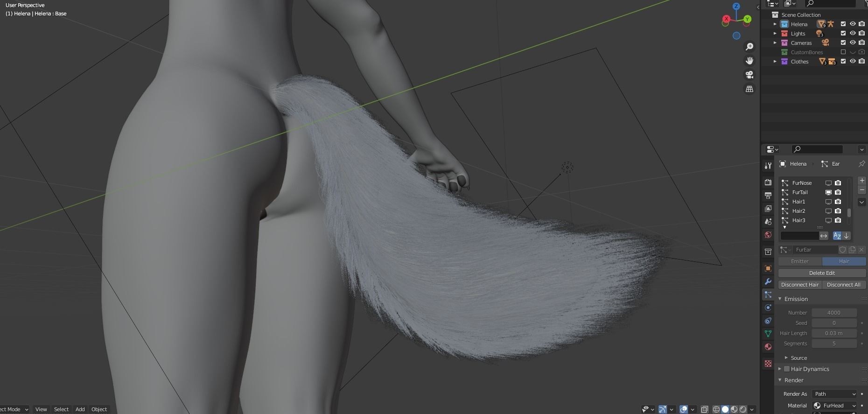Viewport: 868px width, 414px height.
Task: Uncheck the Helena collection checkbox
Action: 843,24
